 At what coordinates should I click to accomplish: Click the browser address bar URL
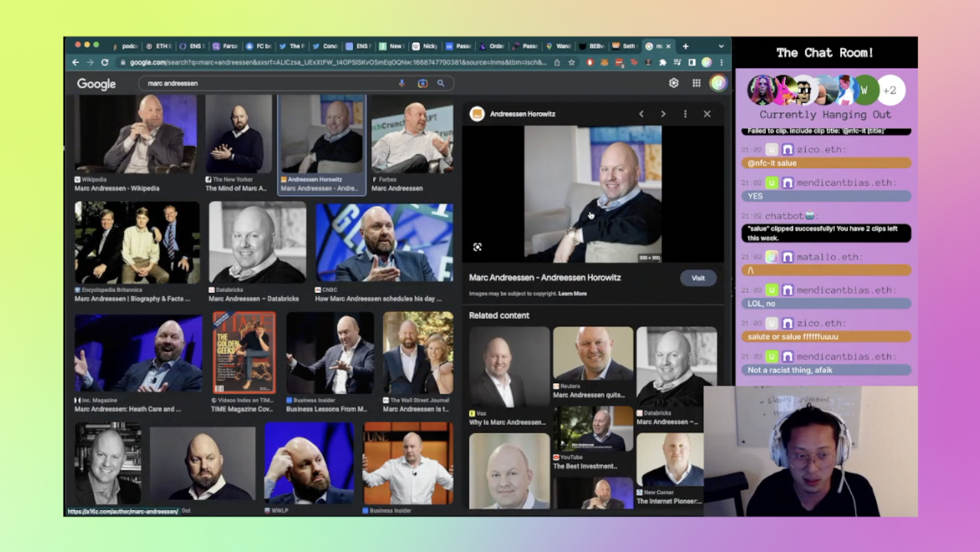click(x=338, y=62)
